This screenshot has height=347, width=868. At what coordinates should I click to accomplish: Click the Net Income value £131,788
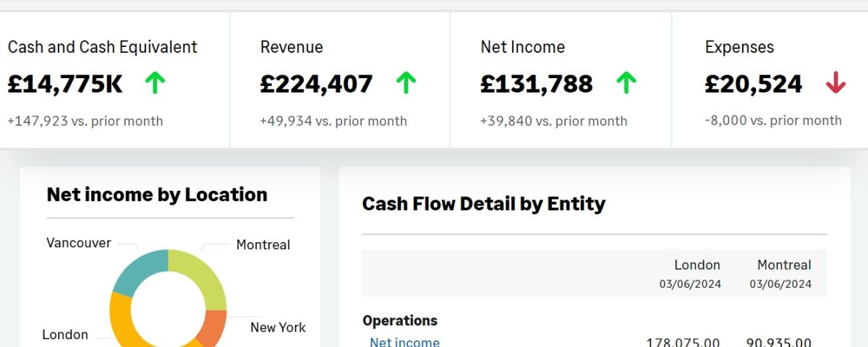537,84
